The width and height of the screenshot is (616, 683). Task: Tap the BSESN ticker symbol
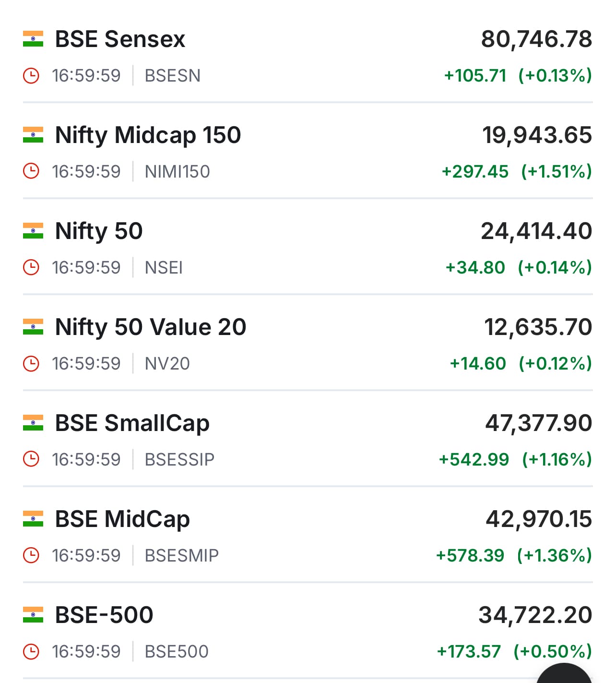coord(173,76)
